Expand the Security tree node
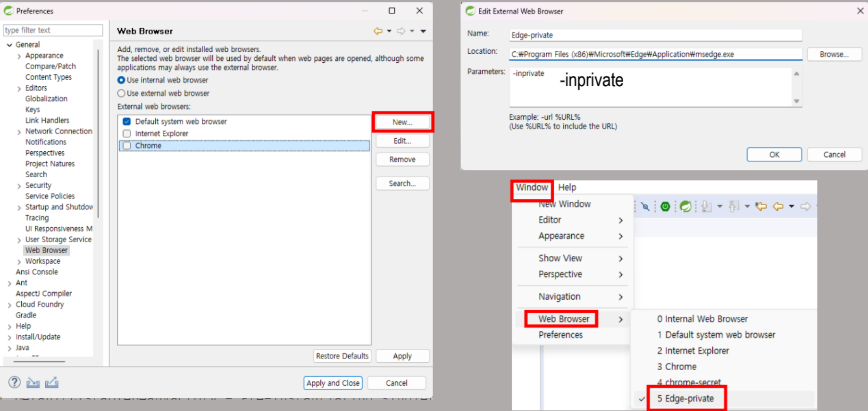 [x=19, y=186]
